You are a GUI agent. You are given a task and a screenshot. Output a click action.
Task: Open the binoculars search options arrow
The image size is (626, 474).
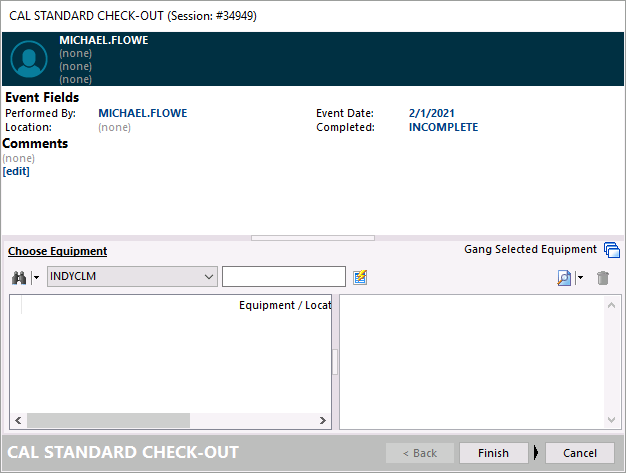pyautogui.click(x=35, y=277)
